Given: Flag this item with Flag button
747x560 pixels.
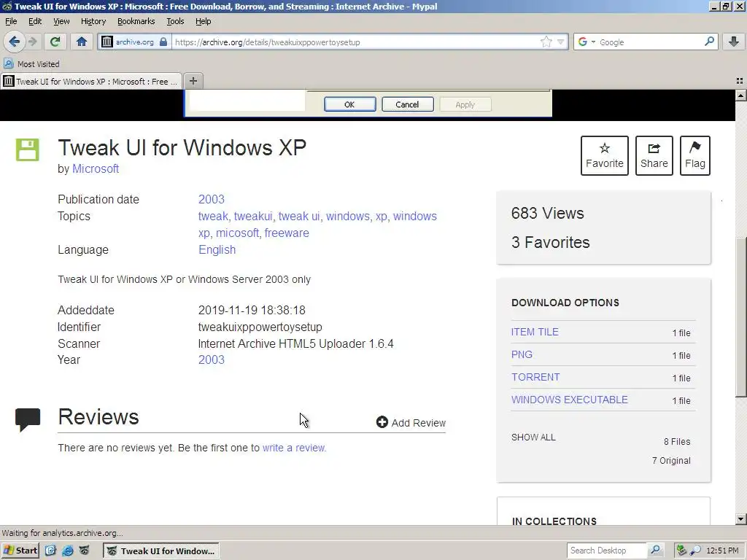Looking at the screenshot, I should click(695, 156).
